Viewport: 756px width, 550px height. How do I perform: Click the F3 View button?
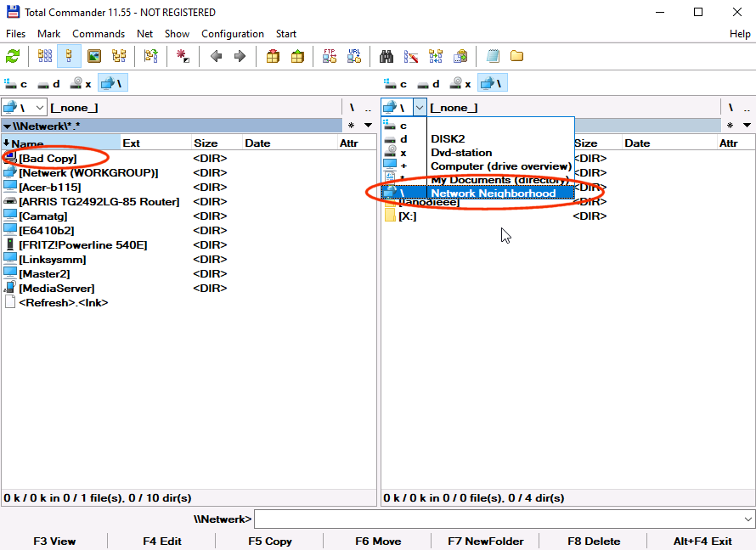[x=54, y=541]
